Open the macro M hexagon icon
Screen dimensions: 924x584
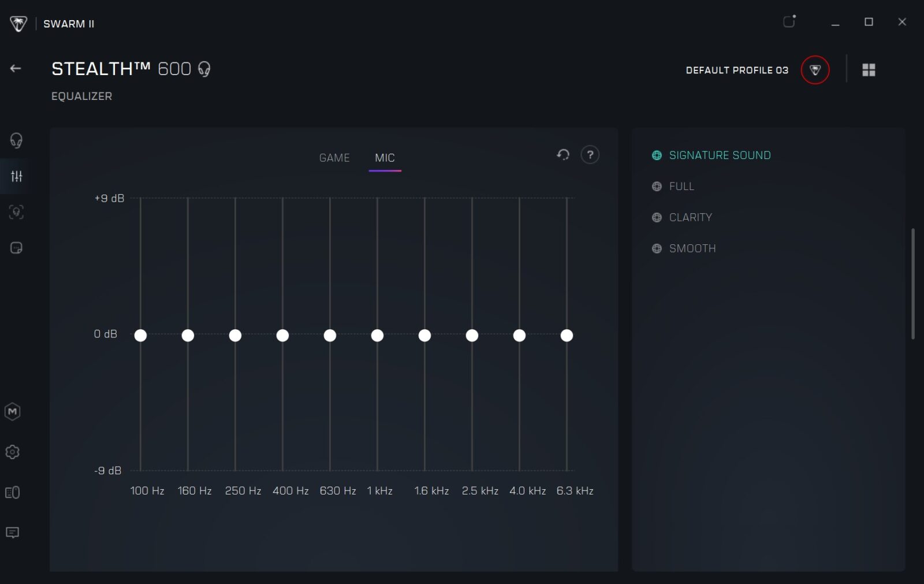coord(13,412)
